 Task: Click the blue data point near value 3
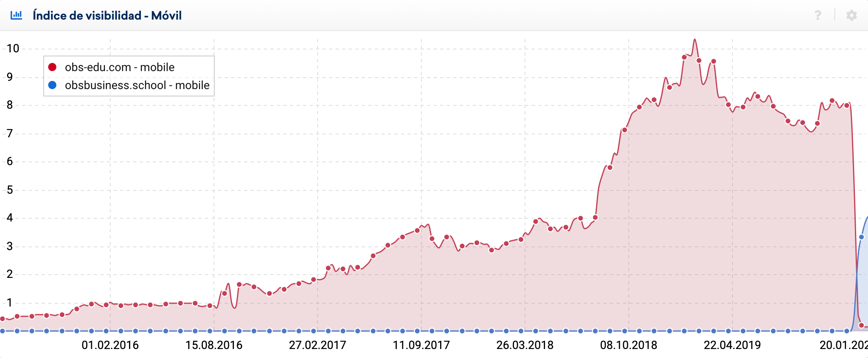(861, 237)
